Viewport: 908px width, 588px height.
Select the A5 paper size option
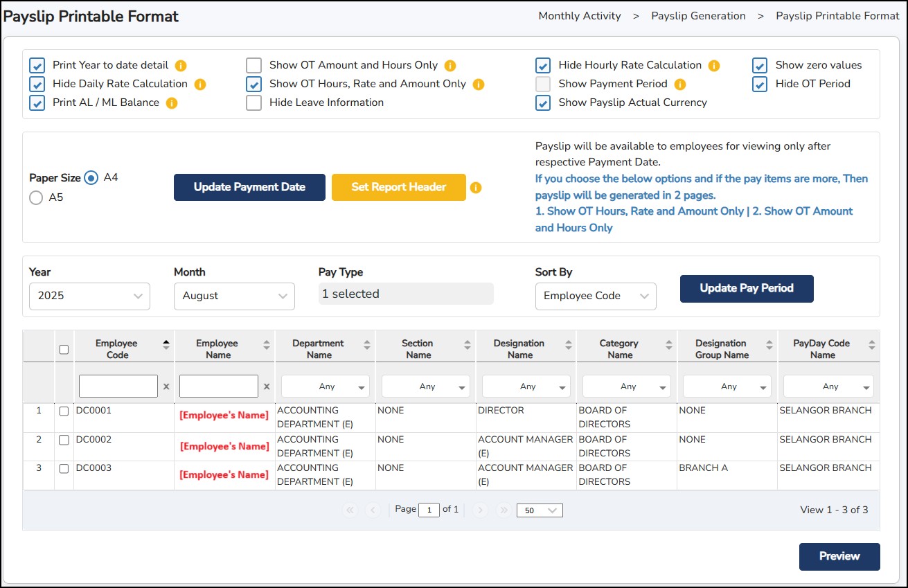[x=36, y=198]
